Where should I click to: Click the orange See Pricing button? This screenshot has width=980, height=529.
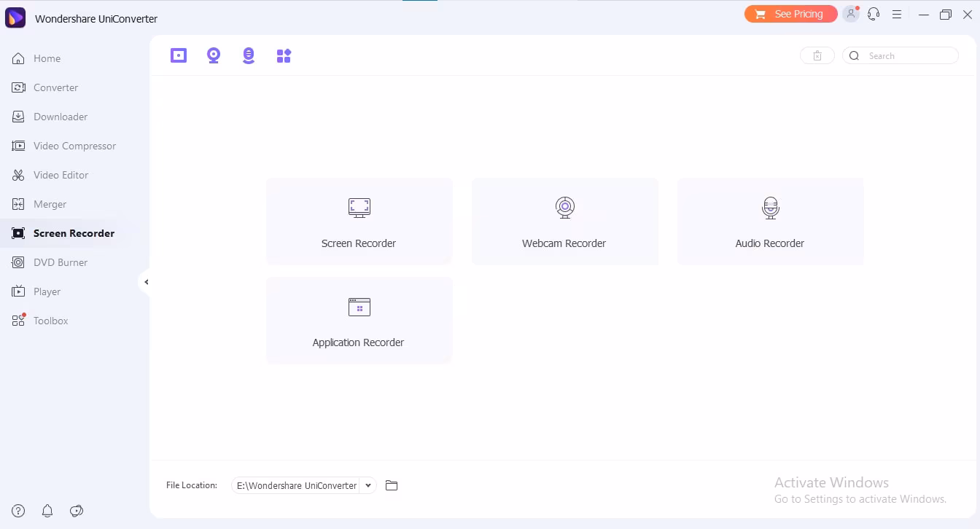click(x=790, y=14)
